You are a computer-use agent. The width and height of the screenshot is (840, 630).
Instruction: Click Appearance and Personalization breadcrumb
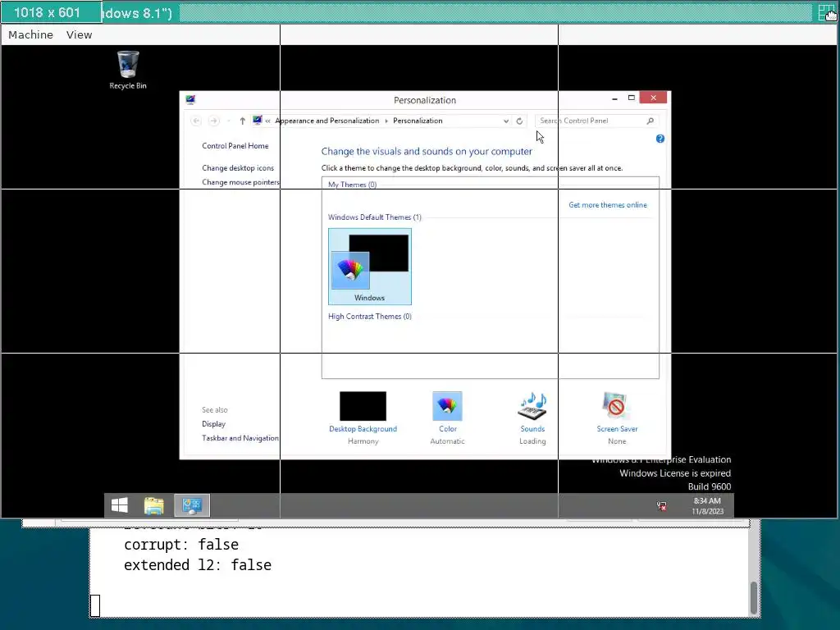[x=326, y=121]
